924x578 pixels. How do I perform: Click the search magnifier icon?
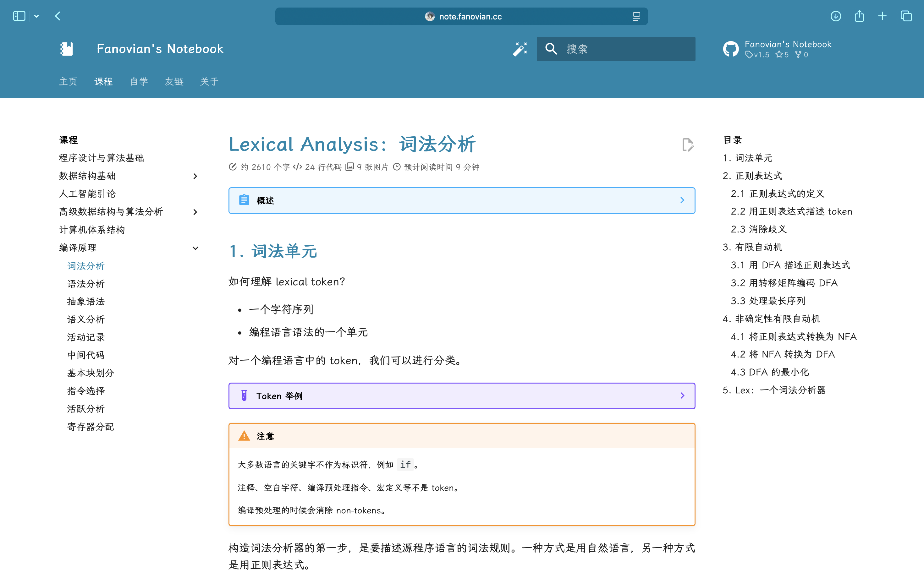click(551, 49)
